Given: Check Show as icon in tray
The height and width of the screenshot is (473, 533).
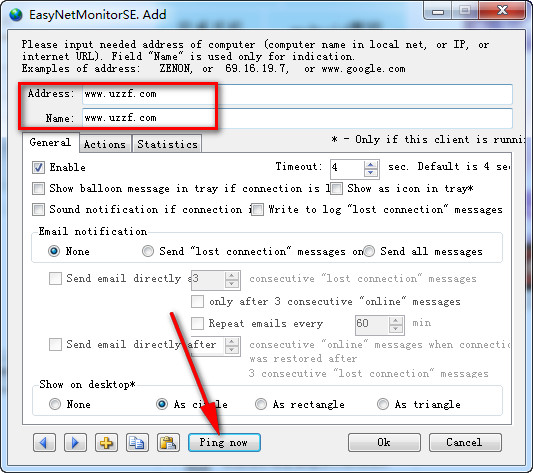Looking at the screenshot, I should tap(336, 188).
